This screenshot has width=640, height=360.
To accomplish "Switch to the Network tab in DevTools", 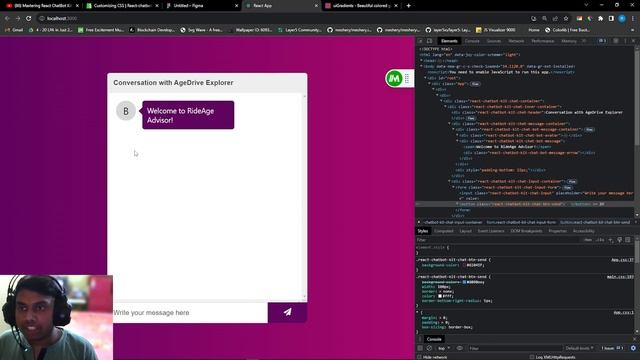I will (516, 41).
